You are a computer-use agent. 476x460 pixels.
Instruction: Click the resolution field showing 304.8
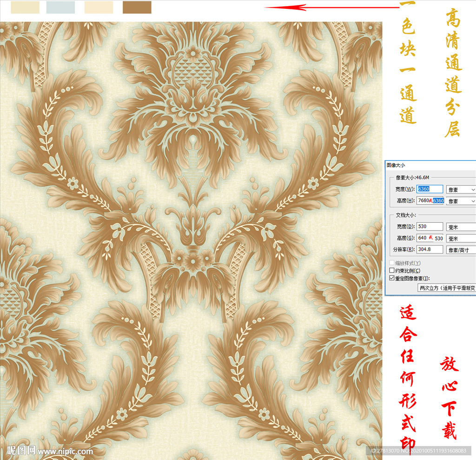430,249
